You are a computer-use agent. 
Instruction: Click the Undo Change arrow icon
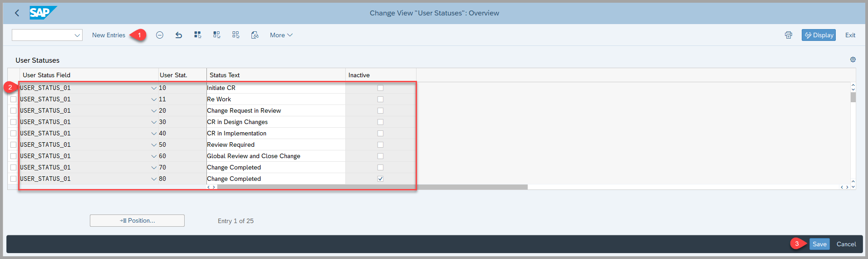(x=179, y=35)
